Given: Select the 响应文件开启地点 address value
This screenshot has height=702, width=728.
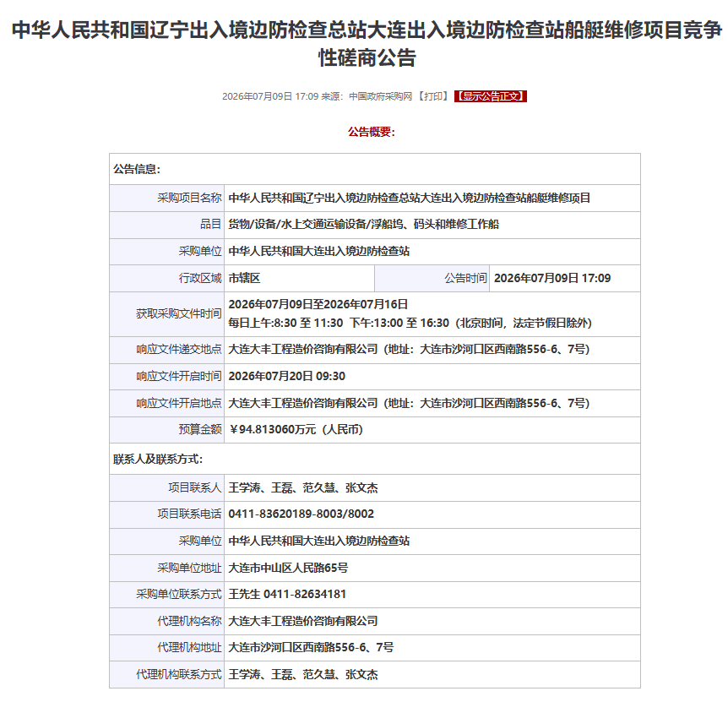Looking at the screenshot, I should click(x=409, y=403).
